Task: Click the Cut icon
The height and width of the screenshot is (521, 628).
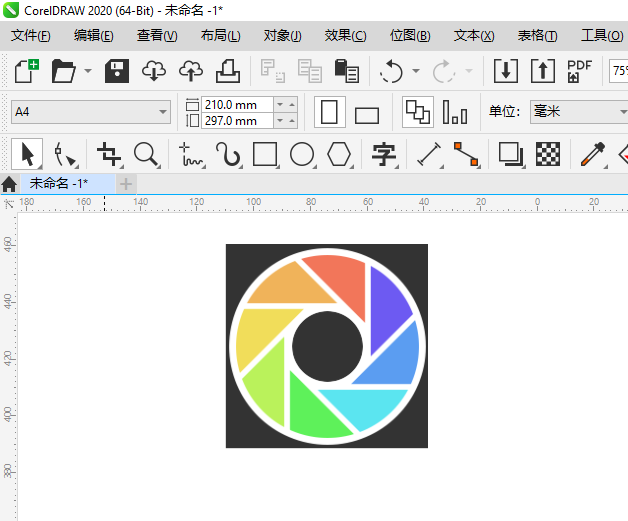Action: pyautogui.click(x=273, y=71)
